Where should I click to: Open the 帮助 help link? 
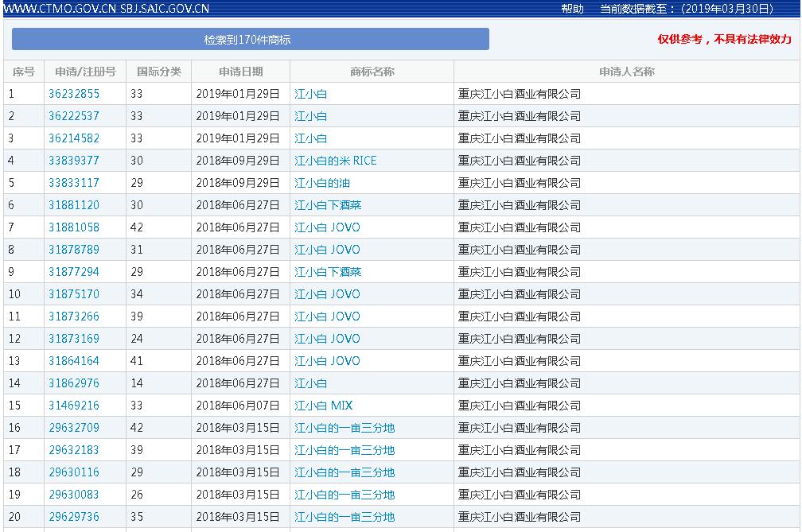(x=572, y=9)
